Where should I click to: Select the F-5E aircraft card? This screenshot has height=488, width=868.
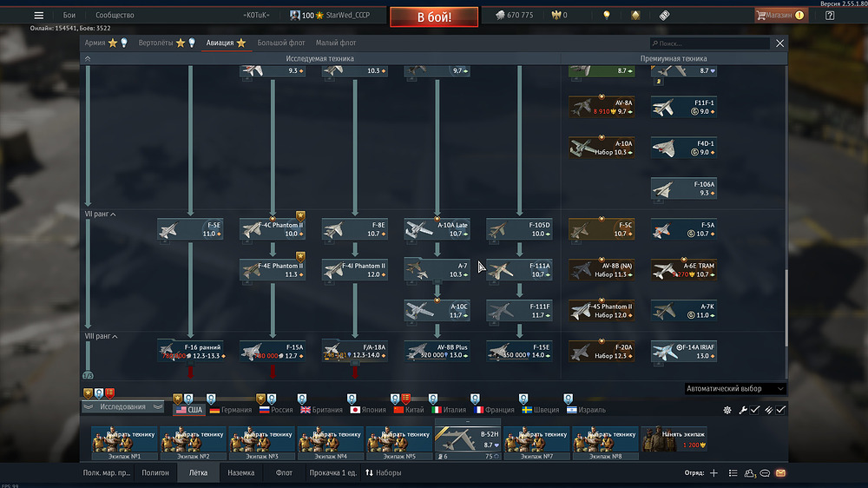point(190,229)
